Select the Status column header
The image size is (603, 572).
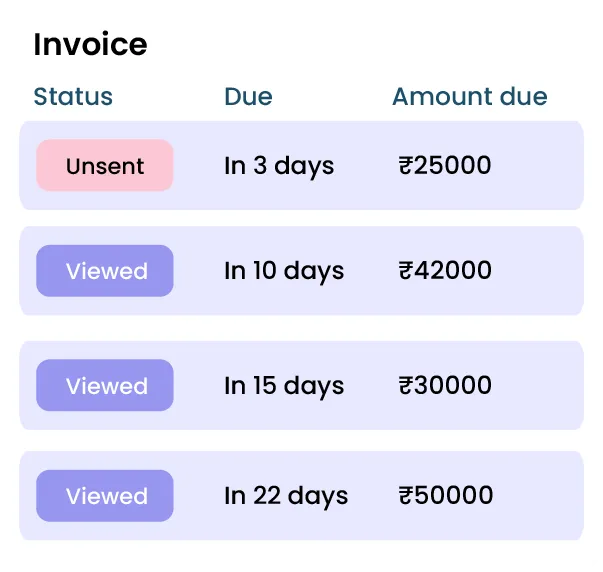click(73, 97)
